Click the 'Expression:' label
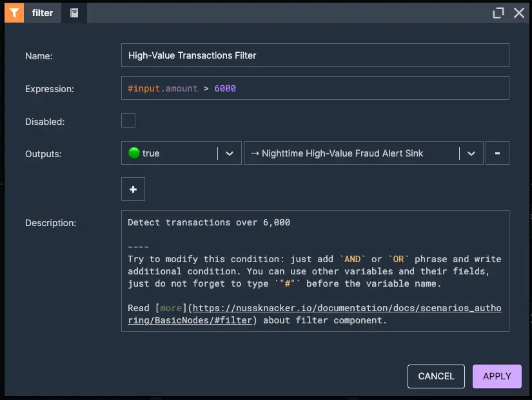This screenshot has height=400, width=532. (50, 89)
